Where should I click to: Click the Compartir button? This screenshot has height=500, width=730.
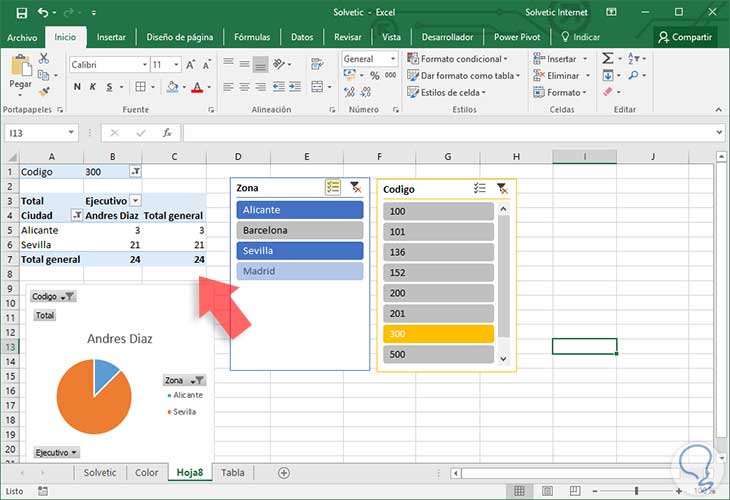685,37
